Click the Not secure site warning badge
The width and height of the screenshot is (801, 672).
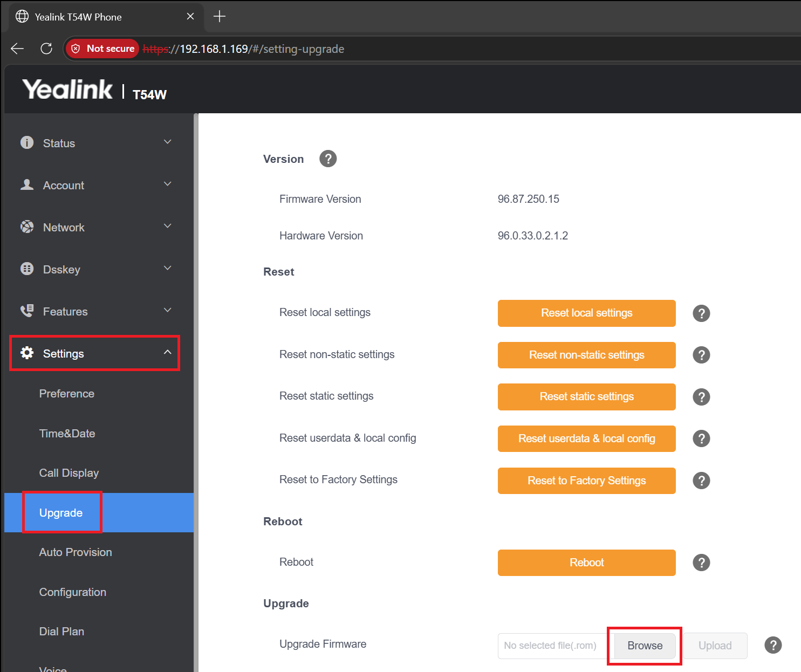pyautogui.click(x=102, y=49)
